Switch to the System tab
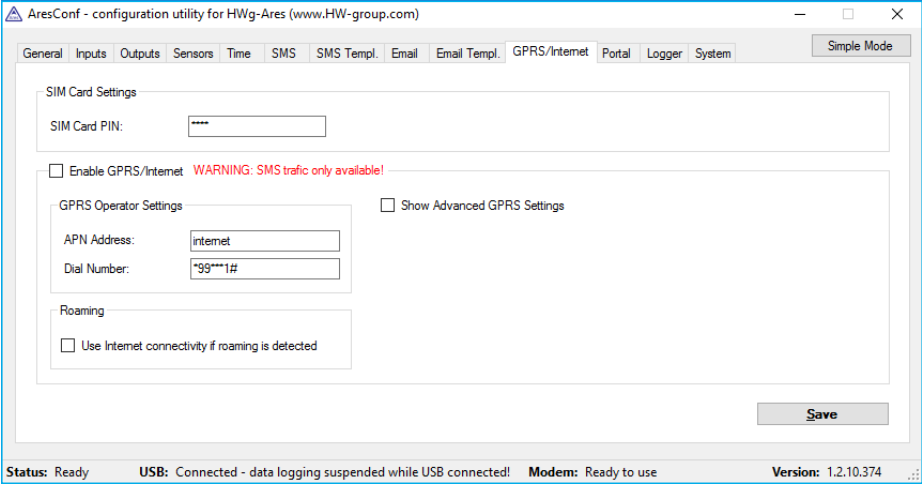The height and width of the screenshot is (484, 922). [713, 54]
